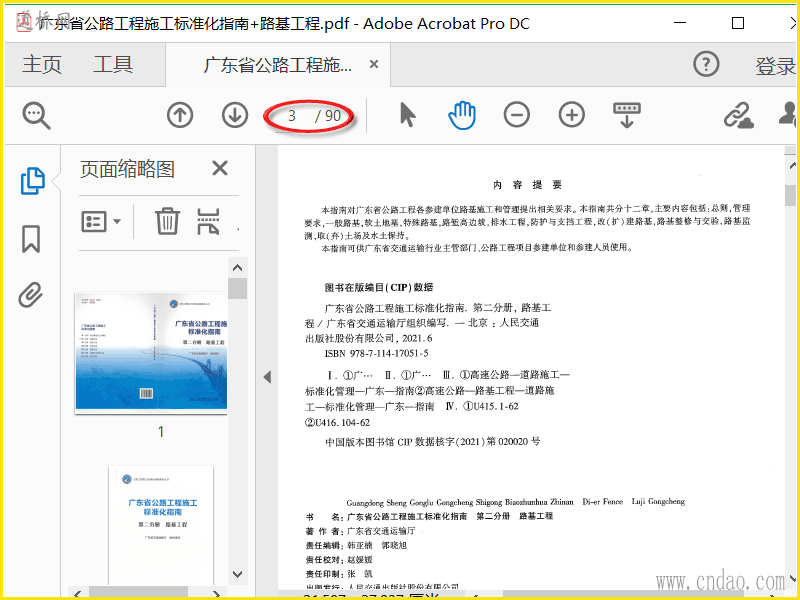Open the help question mark menu
Viewport: 800px width, 600px height.
pos(706,64)
